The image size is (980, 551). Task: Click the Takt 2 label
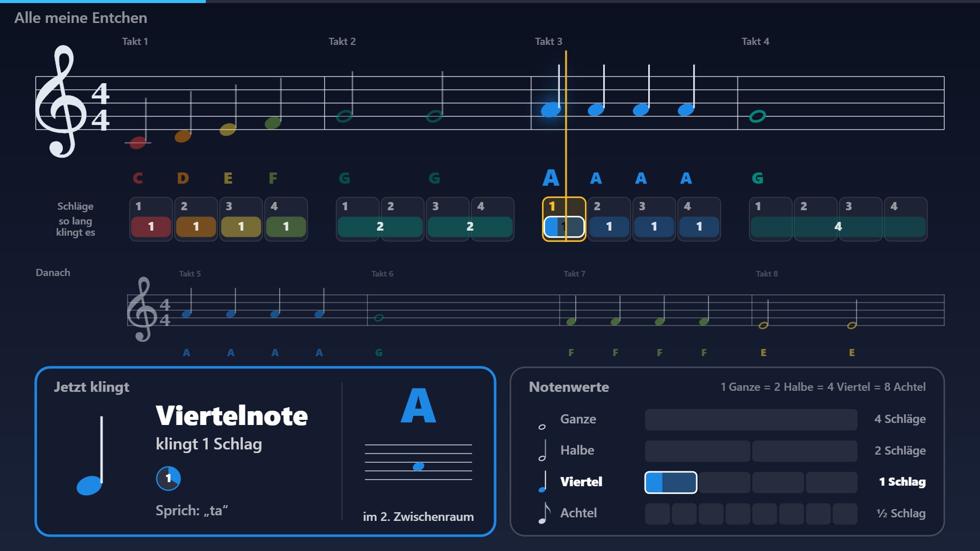click(342, 41)
